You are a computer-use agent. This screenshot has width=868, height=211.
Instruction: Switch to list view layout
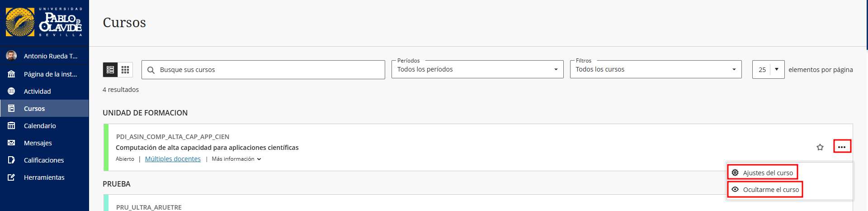coord(110,70)
